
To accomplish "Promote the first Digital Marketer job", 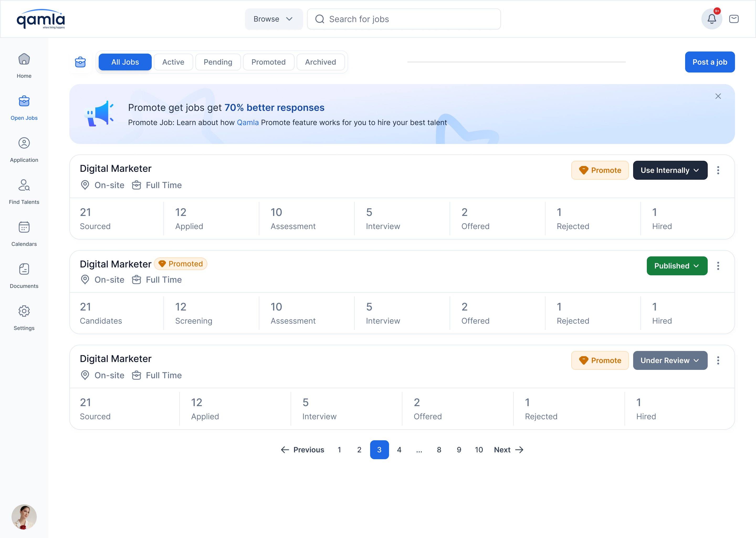I will 600,170.
